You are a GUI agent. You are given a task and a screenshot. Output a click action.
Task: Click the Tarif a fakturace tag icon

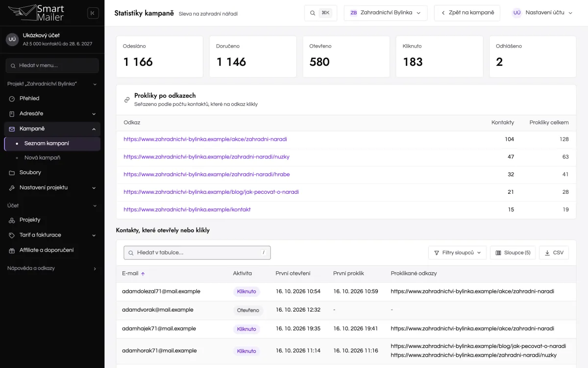coord(12,236)
